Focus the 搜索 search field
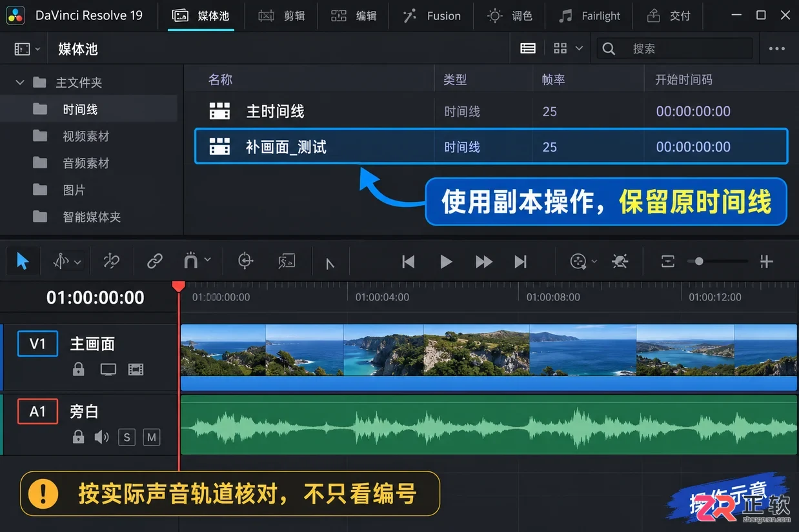799x532 pixels. coord(675,48)
